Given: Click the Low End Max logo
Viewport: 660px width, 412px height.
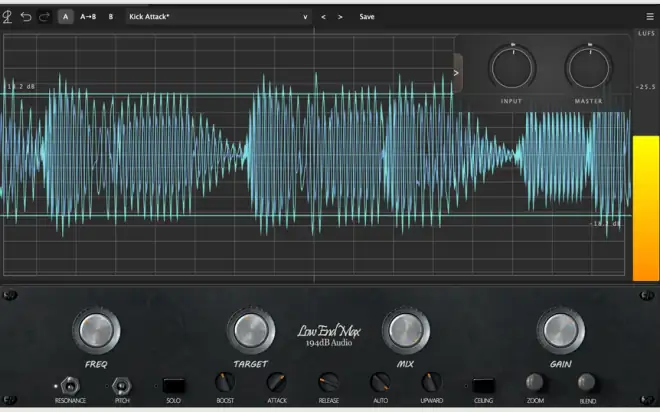Looking at the screenshot, I should [x=329, y=335].
